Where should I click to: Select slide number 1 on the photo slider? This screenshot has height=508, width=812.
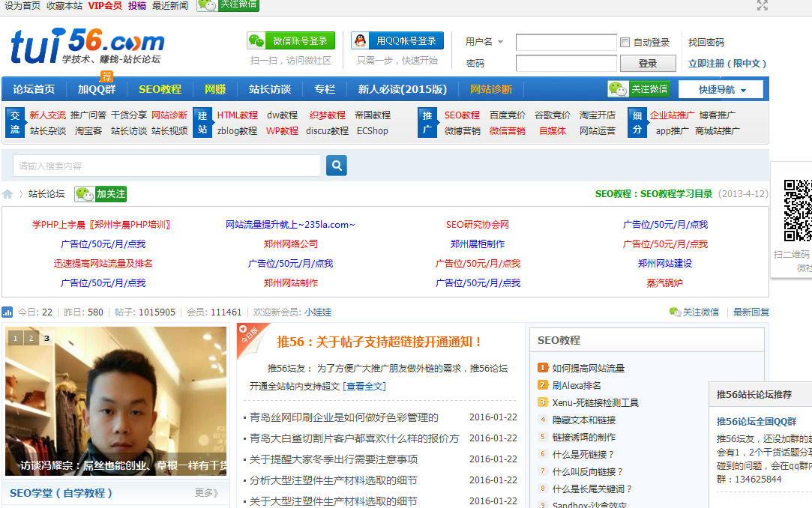pos(16,339)
